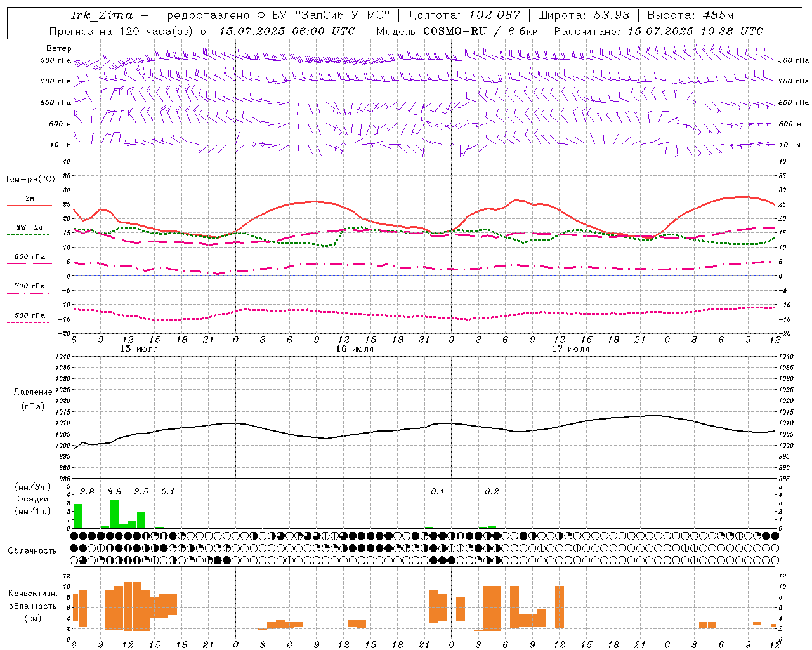Click the (мм/1ч.) precipitation unit label
The width and height of the screenshot is (812, 650).
tap(33, 510)
